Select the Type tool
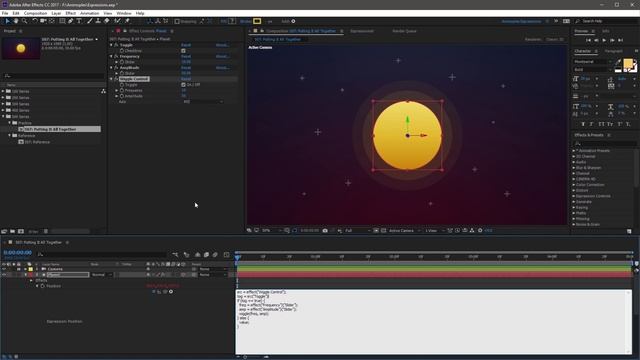 pos(79,21)
